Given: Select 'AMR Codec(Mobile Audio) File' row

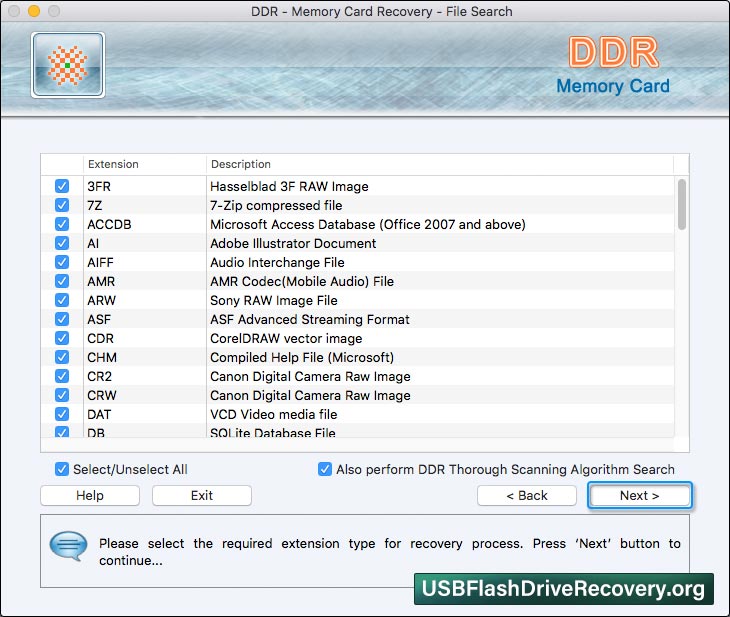Looking at the screenshot, I should point(358,281).
